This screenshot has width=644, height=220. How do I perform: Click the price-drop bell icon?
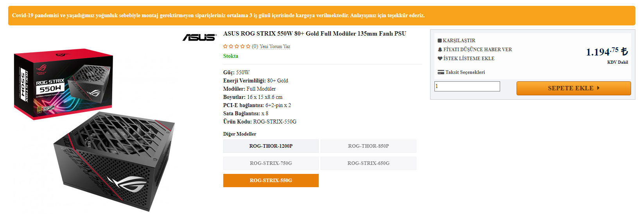(x=440, y=50)
